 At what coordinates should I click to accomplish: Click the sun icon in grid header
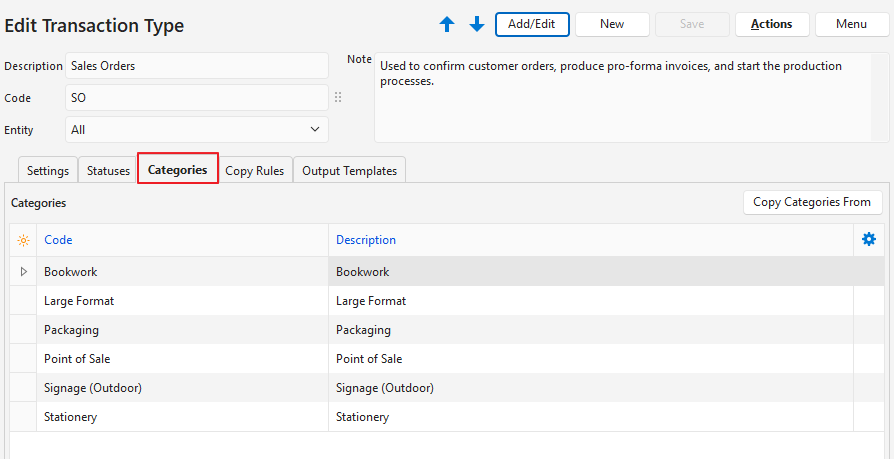pyautogui.click(x=23, y=240)
